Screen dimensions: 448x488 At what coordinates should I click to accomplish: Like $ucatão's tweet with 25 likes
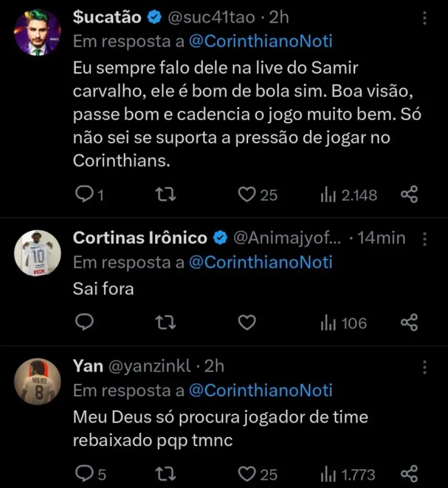click(x=247, y=195)
